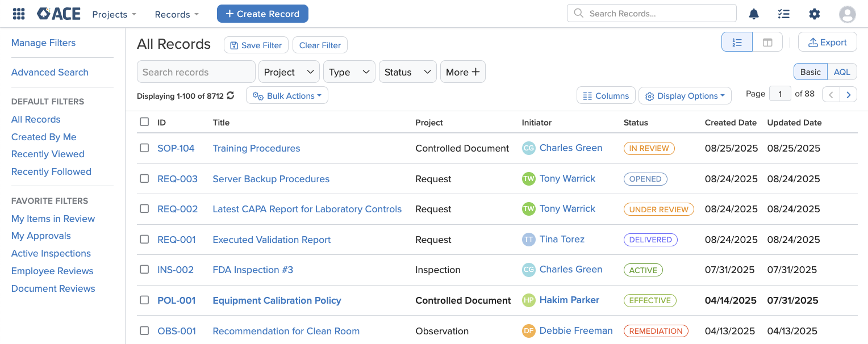Open the task checklist icon in header
Image resolution: width=868 pixels, height=344 pixels.
(784, 14)
